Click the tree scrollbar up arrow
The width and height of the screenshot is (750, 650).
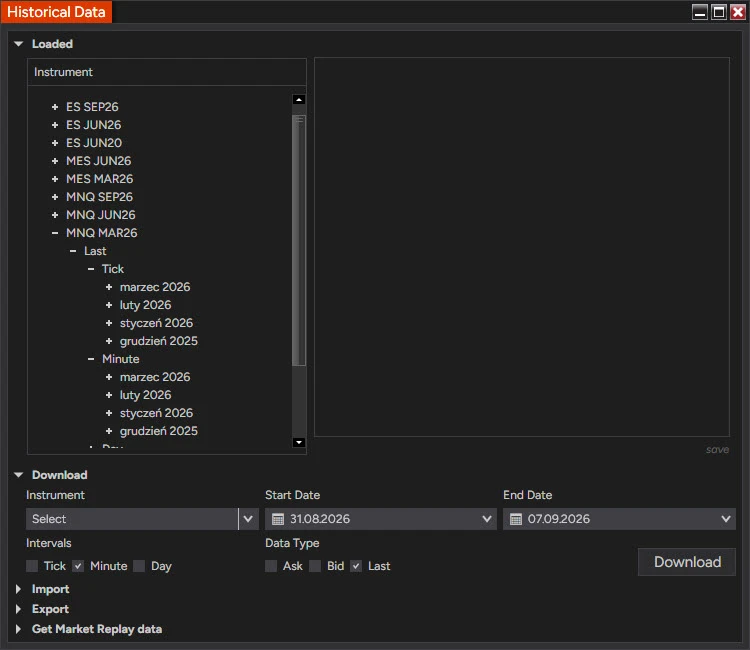299,99
